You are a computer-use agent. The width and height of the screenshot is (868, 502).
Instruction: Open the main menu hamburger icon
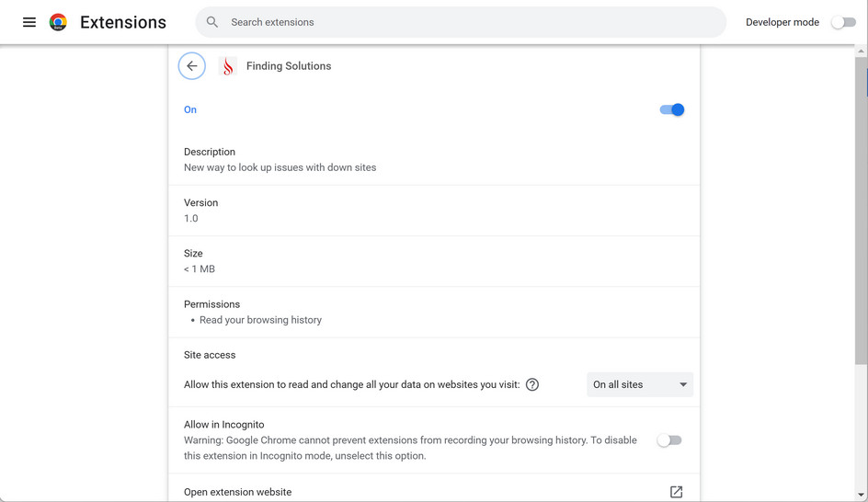(x=29, y=22)
